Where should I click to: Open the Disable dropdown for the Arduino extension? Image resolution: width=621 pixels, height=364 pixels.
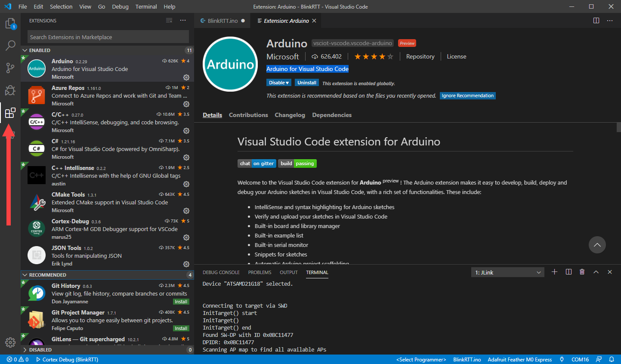point(278,82)
